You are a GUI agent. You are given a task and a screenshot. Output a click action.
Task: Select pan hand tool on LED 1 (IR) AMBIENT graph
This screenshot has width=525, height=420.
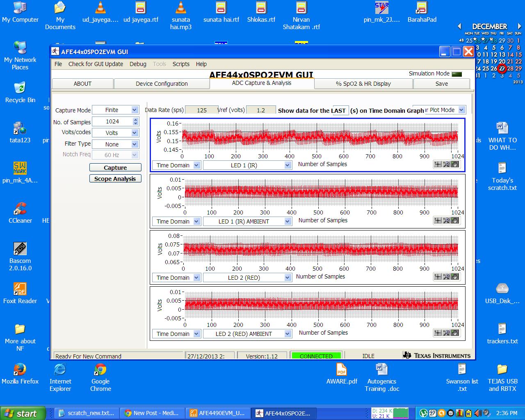pos(455,220)
